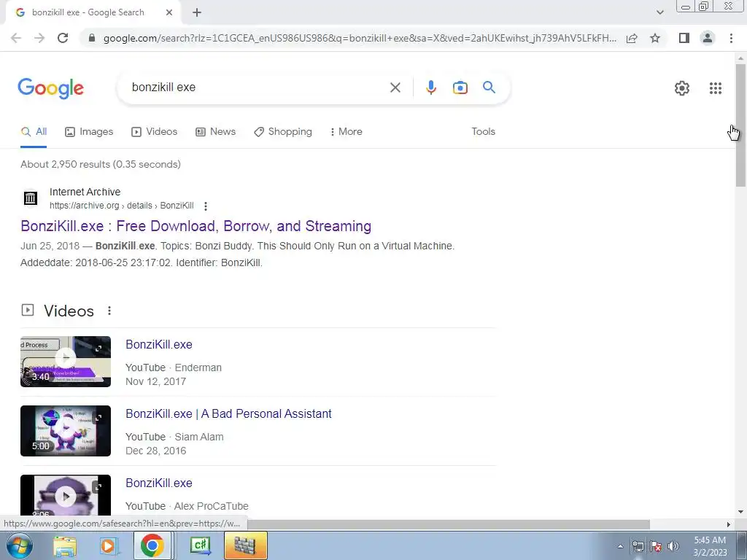Search by image with camera icon

pos(460,87)
